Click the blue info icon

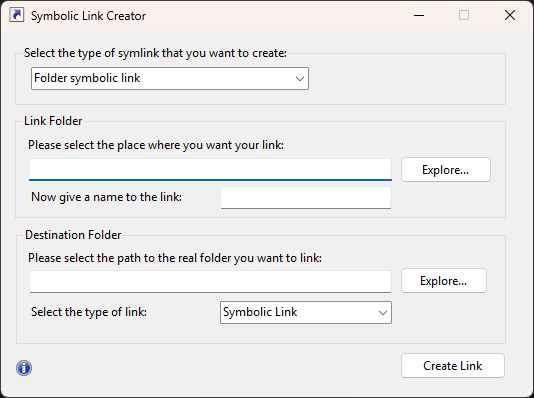(24, 368)
